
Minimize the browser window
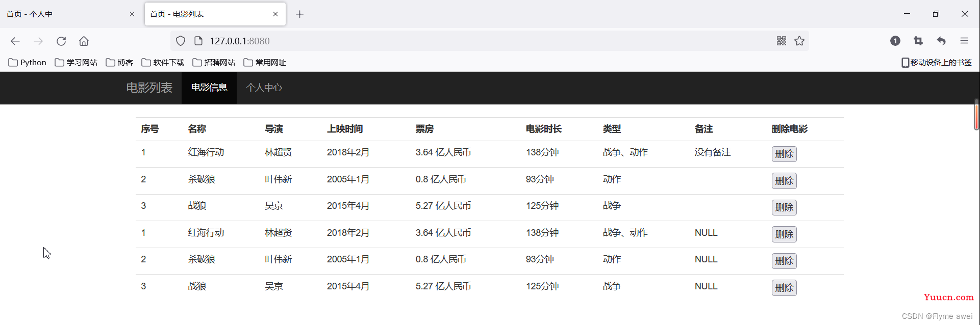(907, 14)
